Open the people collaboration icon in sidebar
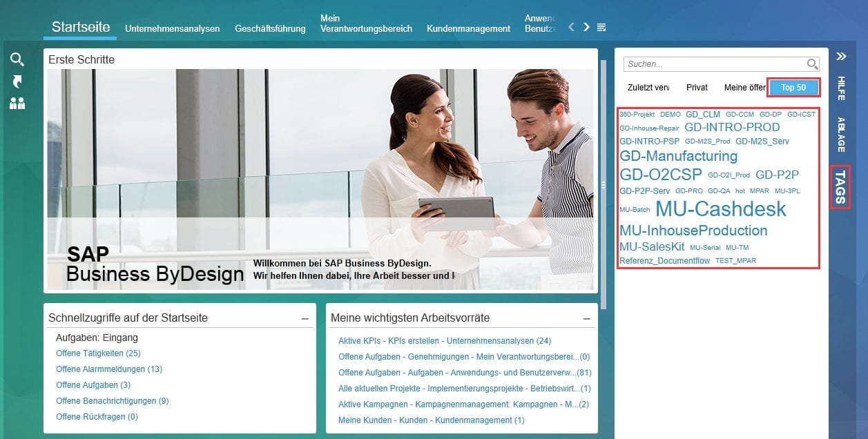This screenshot has height=439, width=868. [x=17, y=104]
